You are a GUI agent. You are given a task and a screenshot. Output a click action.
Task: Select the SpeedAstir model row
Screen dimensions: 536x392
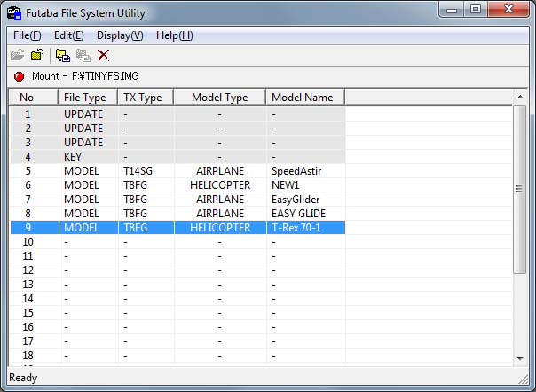tap(177, 171)
